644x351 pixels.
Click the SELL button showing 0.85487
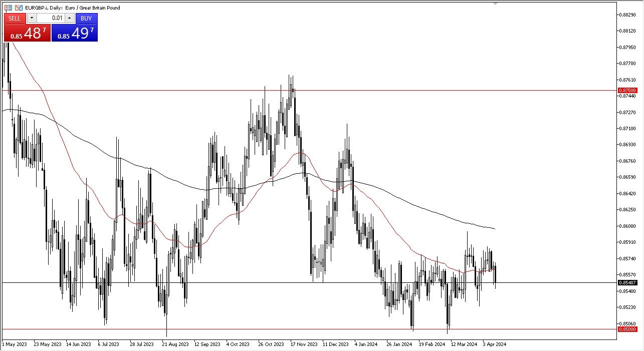coord(27,30)
